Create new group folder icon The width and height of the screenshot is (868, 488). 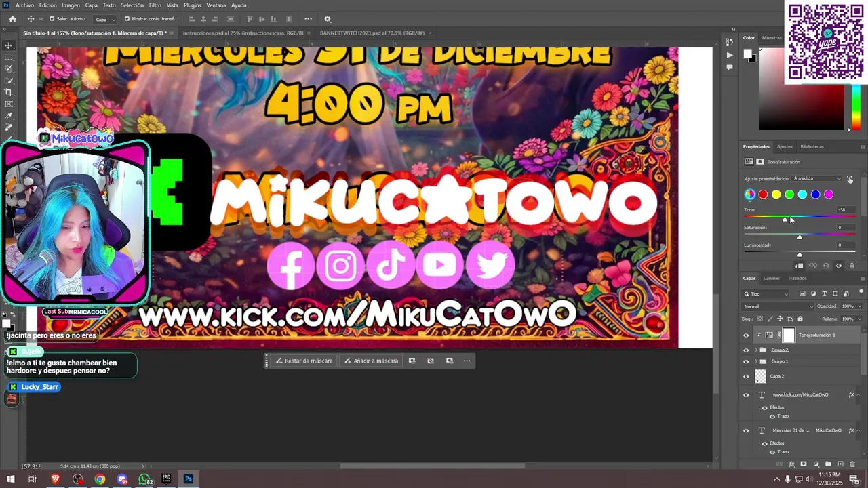pos(828,464)
